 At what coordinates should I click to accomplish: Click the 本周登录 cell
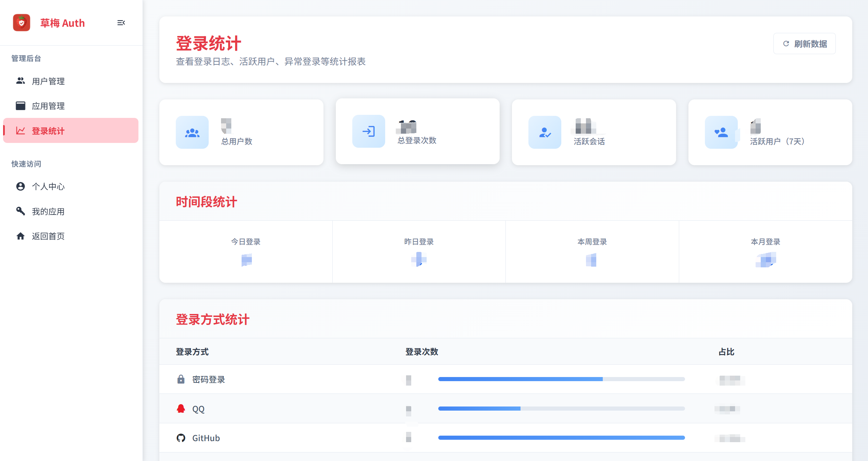pos(592,252)
